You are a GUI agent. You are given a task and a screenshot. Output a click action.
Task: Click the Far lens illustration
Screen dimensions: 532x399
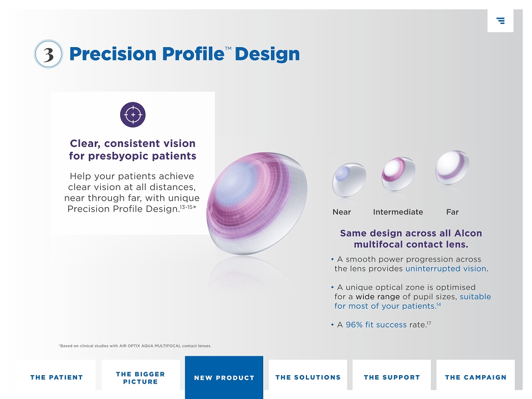point(452,167)
